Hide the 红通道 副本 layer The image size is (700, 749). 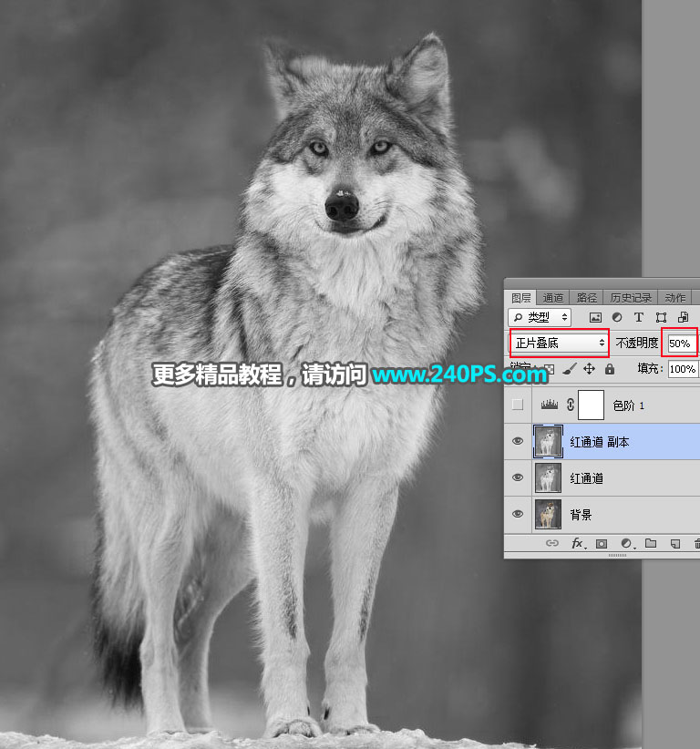click(518, 442)
